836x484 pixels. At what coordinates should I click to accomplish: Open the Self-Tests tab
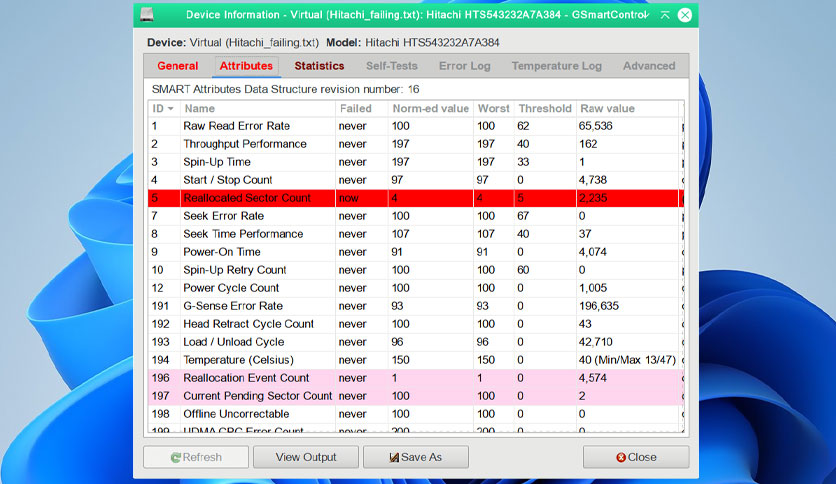pos(392,66)
